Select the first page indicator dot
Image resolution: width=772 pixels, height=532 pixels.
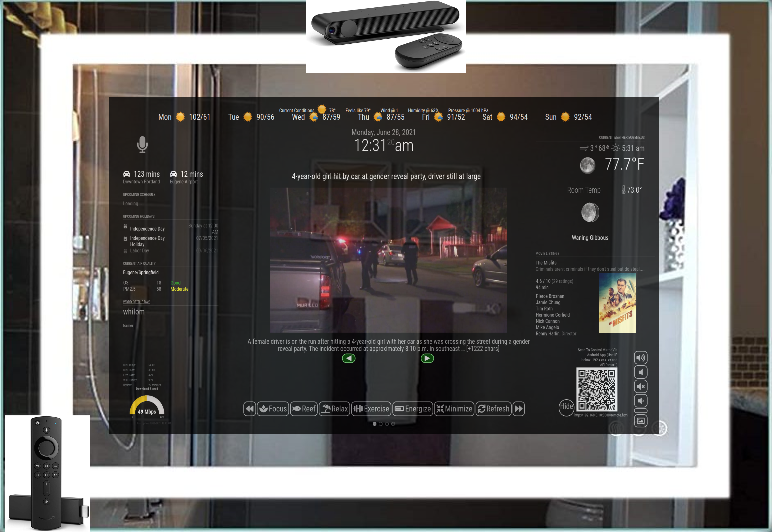(375, 424)
